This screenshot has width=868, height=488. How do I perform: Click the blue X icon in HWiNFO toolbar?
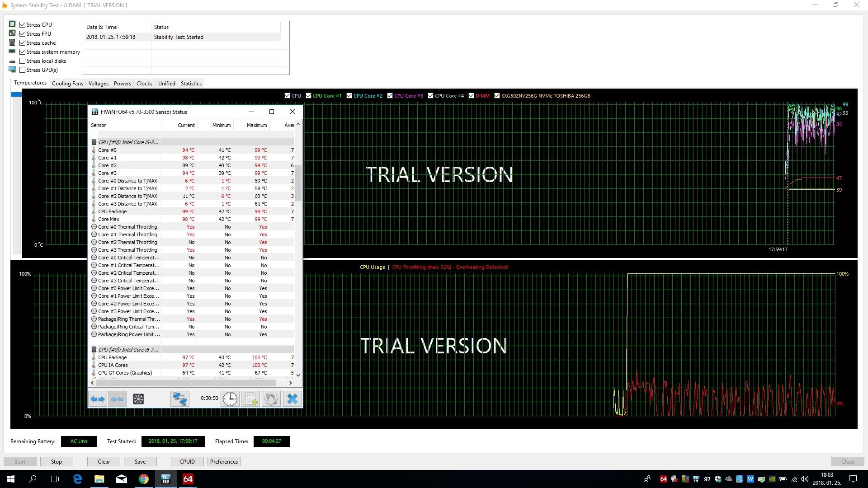pos(292,399)
